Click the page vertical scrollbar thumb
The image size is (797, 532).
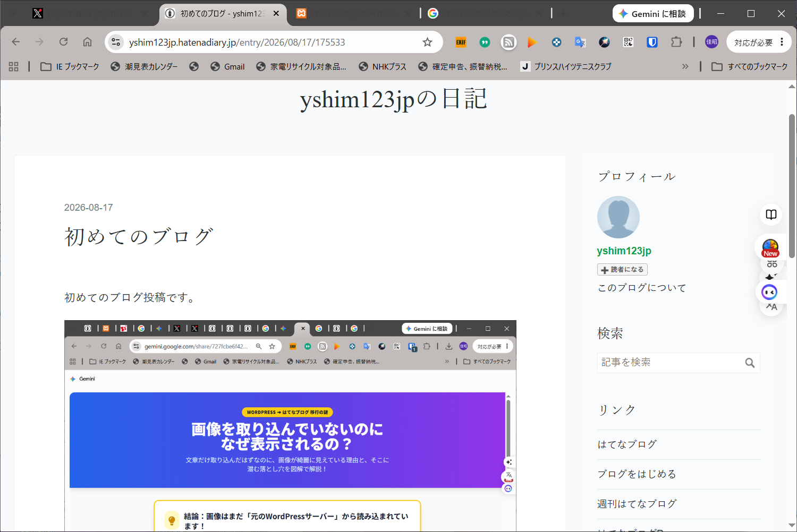click(792, 179)
